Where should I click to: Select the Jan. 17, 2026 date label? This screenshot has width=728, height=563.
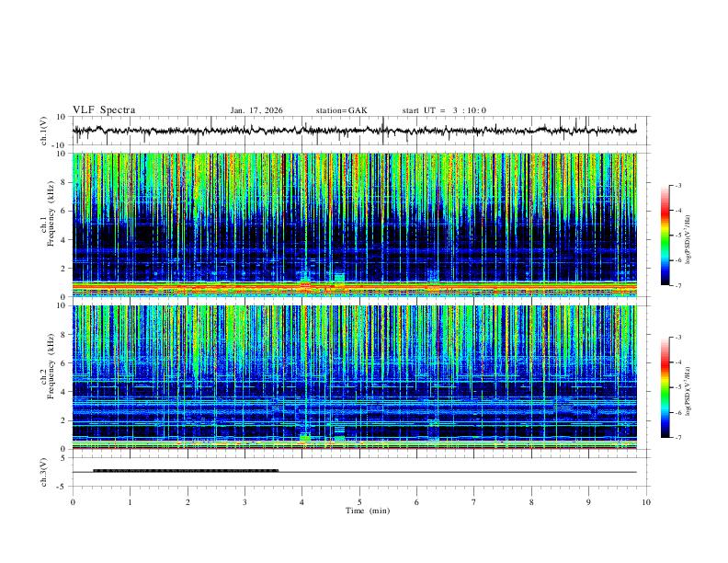click(256, 110)
